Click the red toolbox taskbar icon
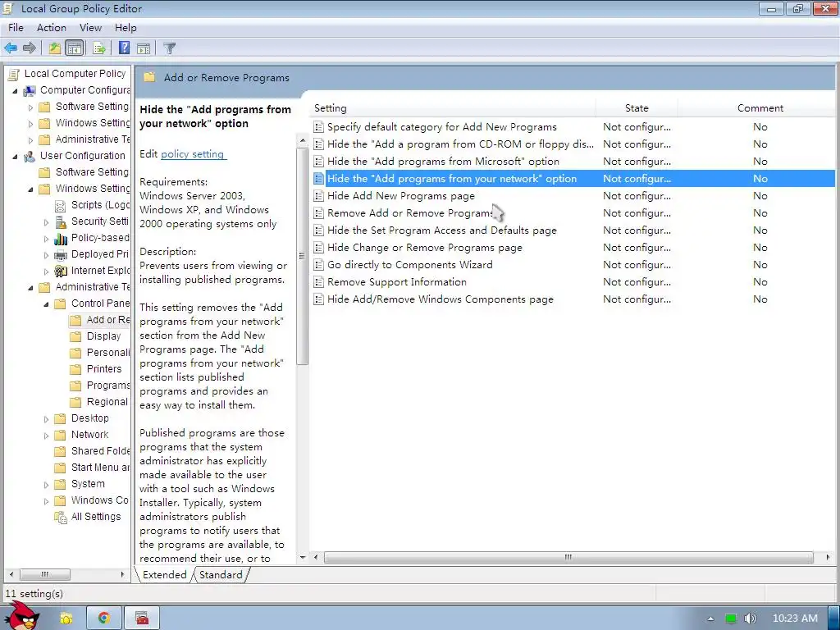Image resolution: width=840 pixels, height=630 pixels. click(142, 619)
